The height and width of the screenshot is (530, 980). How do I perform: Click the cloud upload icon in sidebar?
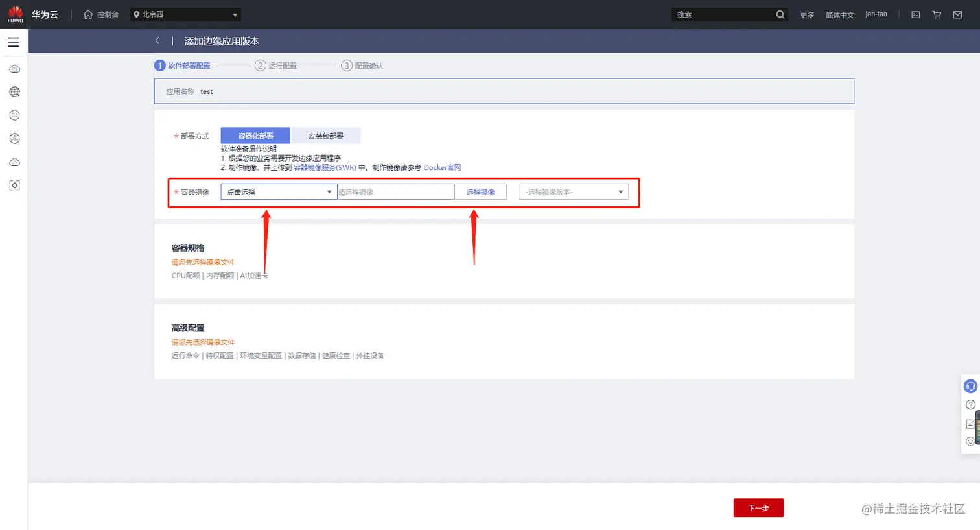[x=14, y=162]
